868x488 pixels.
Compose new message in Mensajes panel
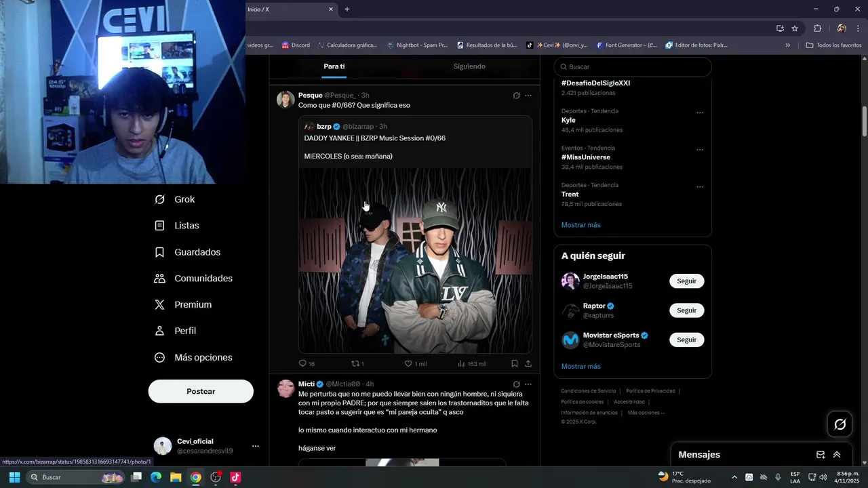coord(821,455)
